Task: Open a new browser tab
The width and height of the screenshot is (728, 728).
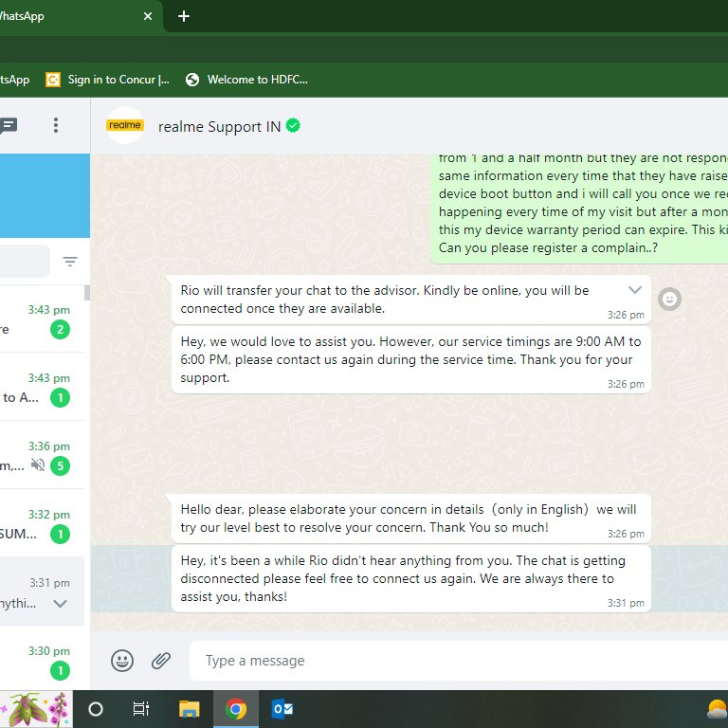Action: coord(184,16)
